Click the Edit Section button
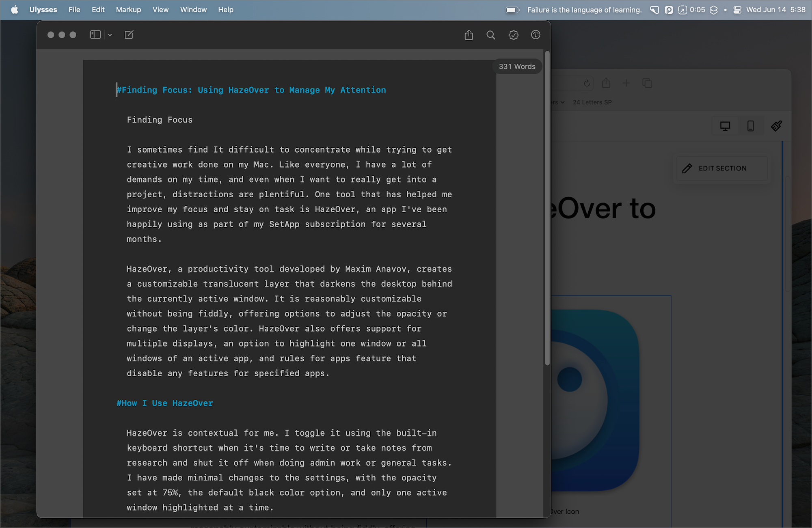The width and height of the screenshot is (812, 528). click(721, 168)
